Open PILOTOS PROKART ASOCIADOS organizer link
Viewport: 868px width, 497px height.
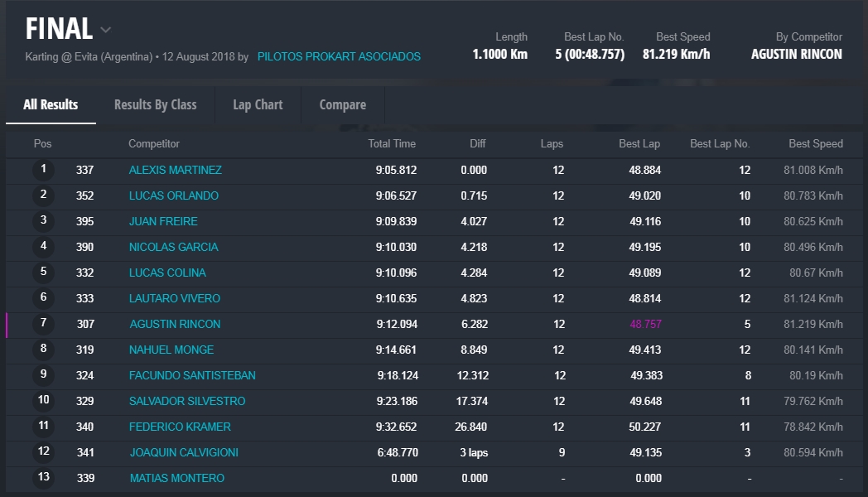click(x=339, y=57)
